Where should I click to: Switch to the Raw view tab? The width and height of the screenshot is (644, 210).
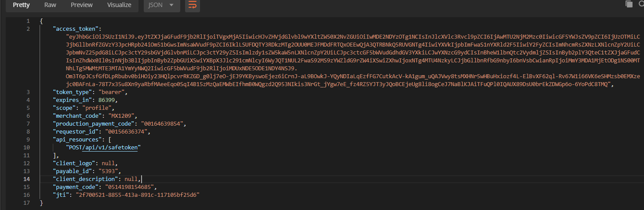[50, 5]
